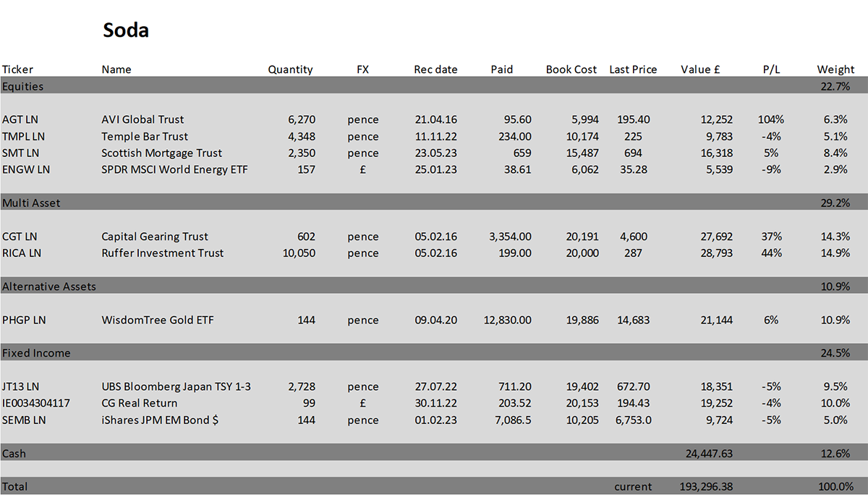Click 'SPDR MSCI World Energy ETF'

[x=174, y=169]
